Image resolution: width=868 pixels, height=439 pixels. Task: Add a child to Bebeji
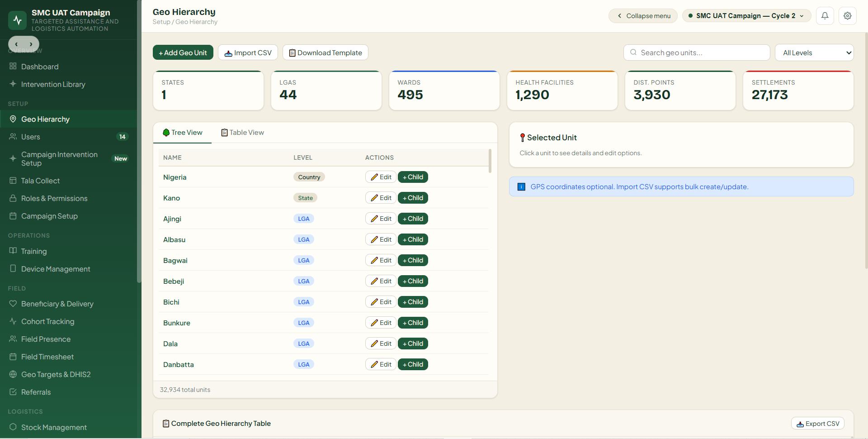[x=413, y=281]
